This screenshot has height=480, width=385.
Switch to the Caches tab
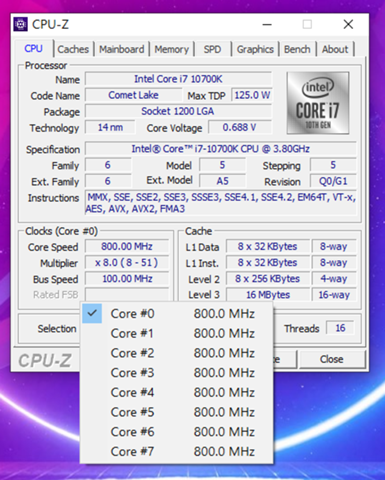[x=73, y=49]
